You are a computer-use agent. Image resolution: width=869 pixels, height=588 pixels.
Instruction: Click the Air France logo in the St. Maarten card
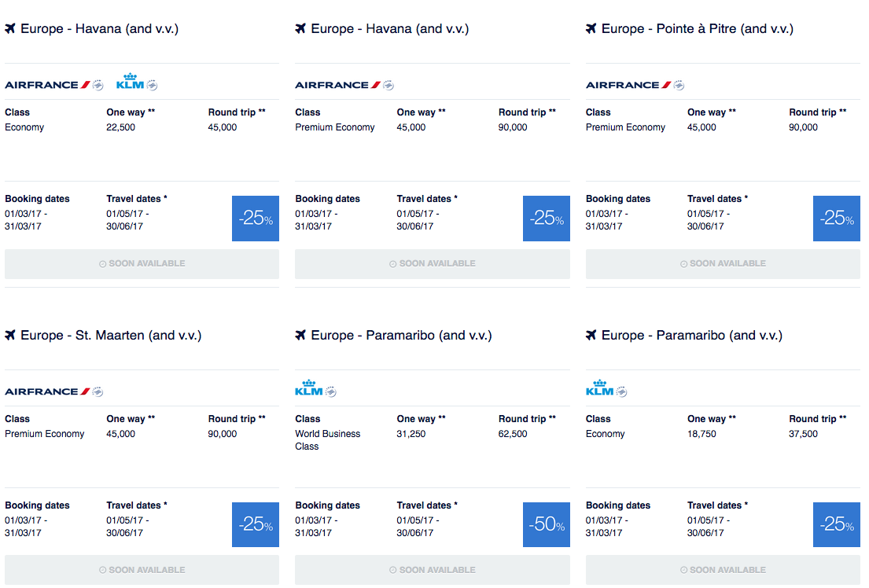coord(53,391)
